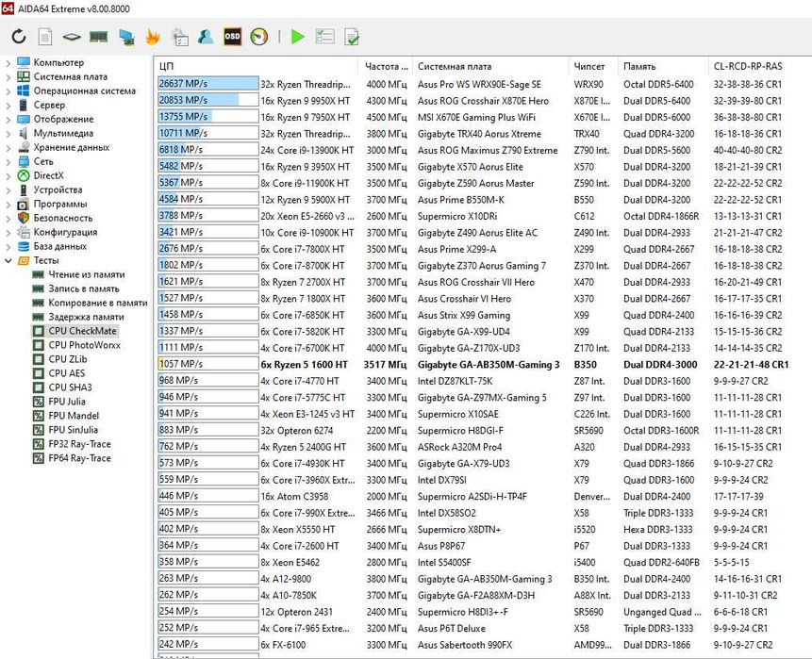Open the Report page icon in the toolbar
The width and height of the screenshot is (812, 659).
point(45,37)
